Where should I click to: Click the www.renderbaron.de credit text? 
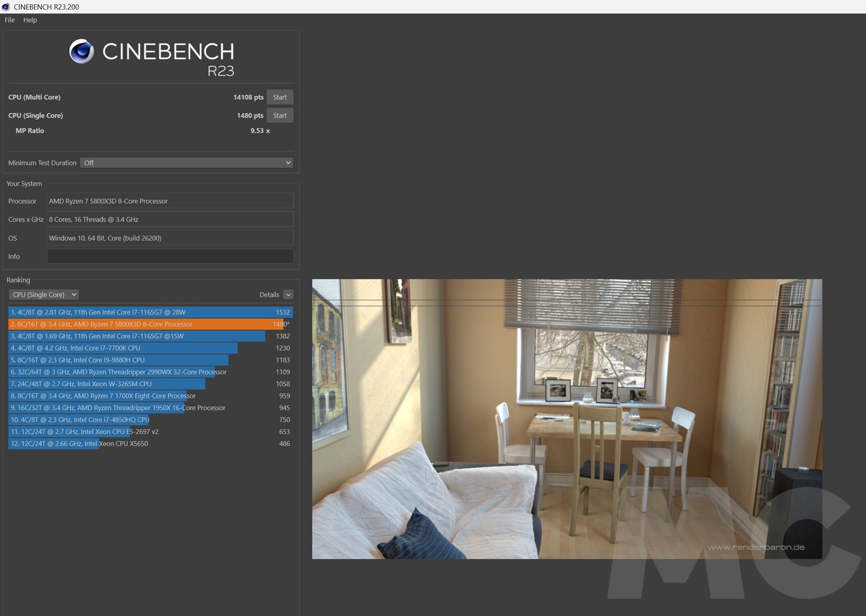pos(756,547)
